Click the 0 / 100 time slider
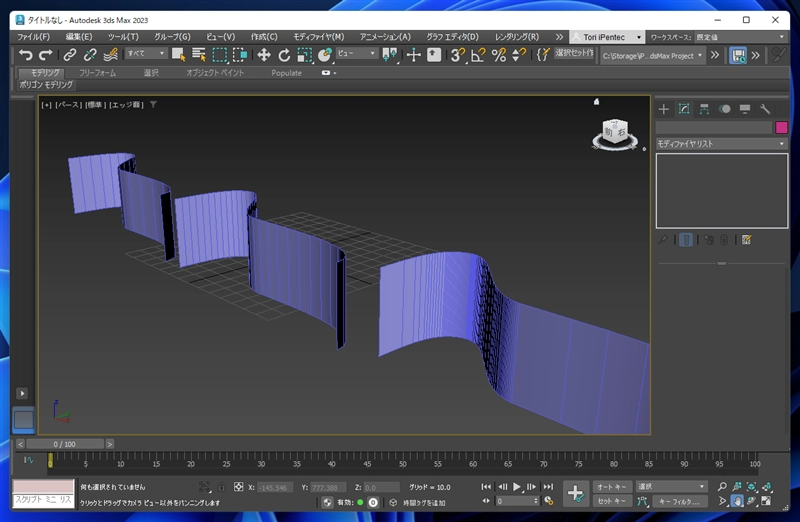This screenshot has height=522, width=800. click(65, 444)
